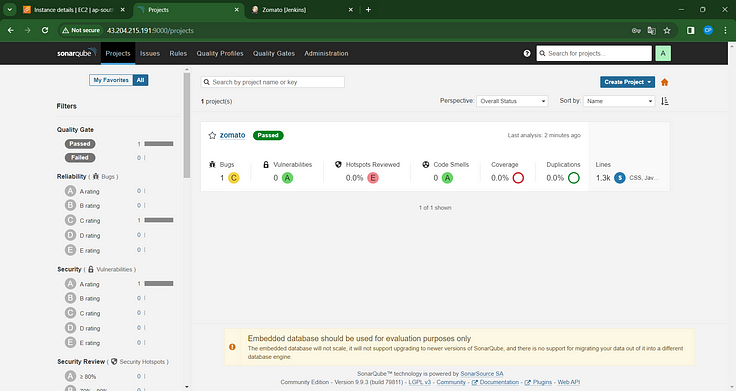
Task: Open the Administration menu
Action: [326, 54]
